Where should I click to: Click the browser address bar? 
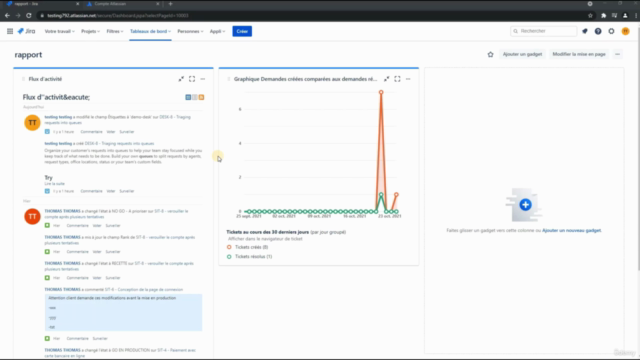pyautogui.click(x=314, y=16)
